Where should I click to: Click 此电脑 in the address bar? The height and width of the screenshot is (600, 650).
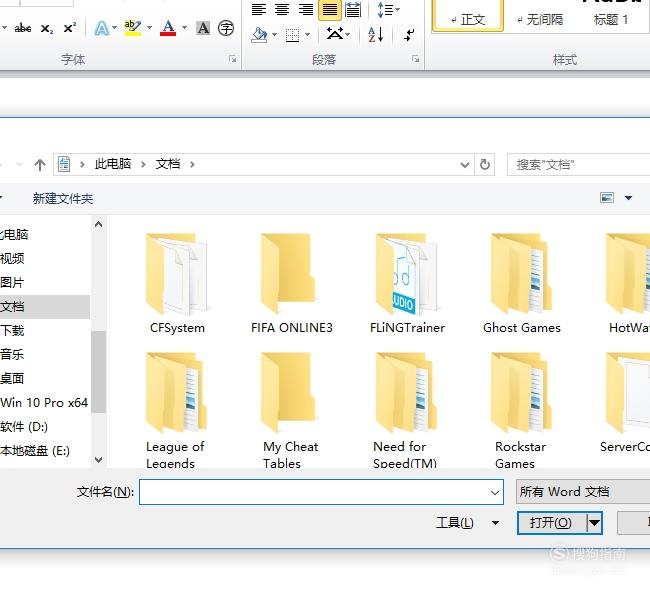pos(113,164)
